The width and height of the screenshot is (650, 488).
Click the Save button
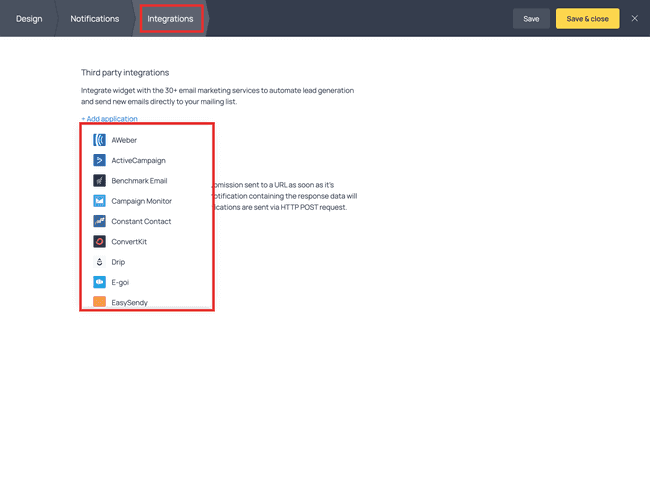click(x=531, y=19)
